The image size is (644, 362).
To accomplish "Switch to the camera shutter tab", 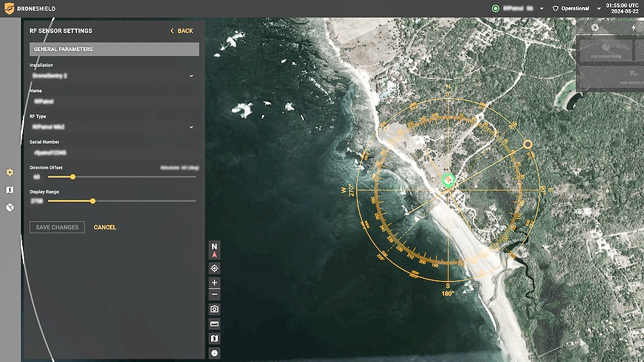I will (595, 28).
